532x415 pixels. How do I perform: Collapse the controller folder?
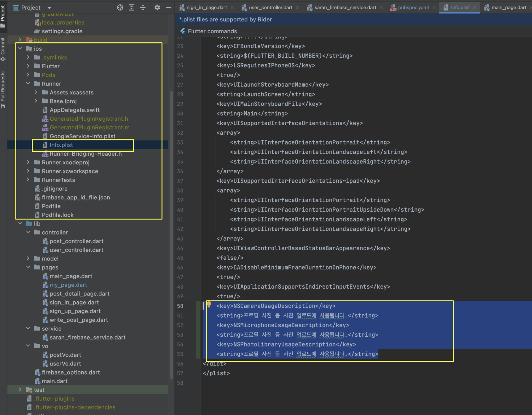pos(28,232)
